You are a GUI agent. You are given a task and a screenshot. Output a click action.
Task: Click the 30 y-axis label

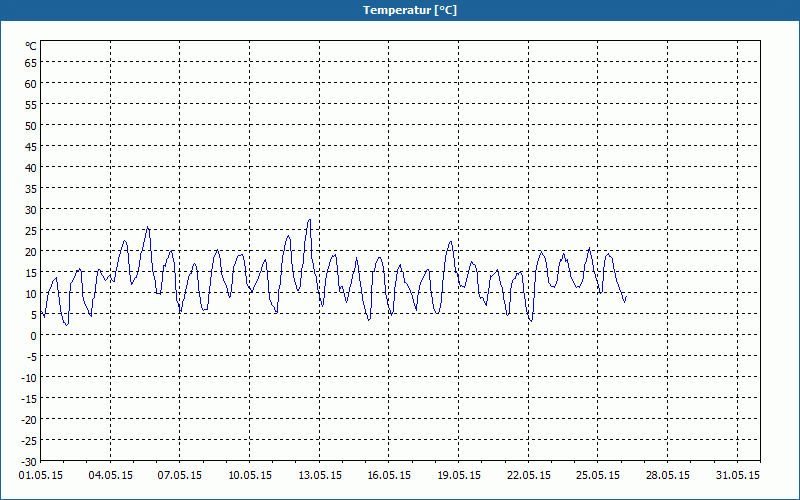31,210
